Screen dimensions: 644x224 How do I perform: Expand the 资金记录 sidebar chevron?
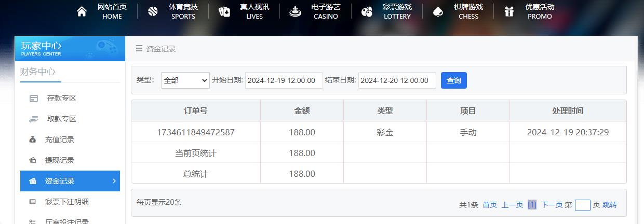coord(114,181)
